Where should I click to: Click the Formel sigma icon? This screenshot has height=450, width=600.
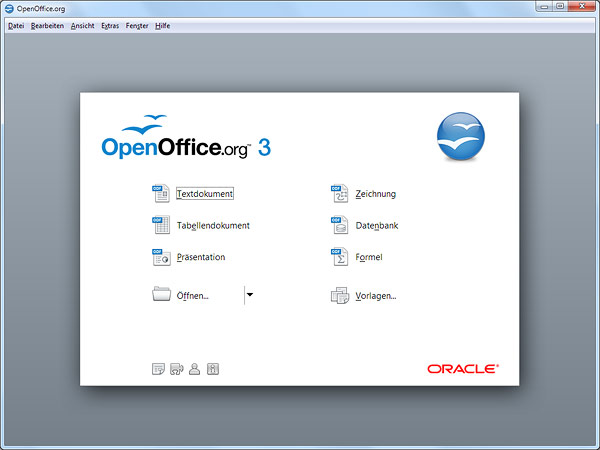pyautogui.click(x=339, y=257)
